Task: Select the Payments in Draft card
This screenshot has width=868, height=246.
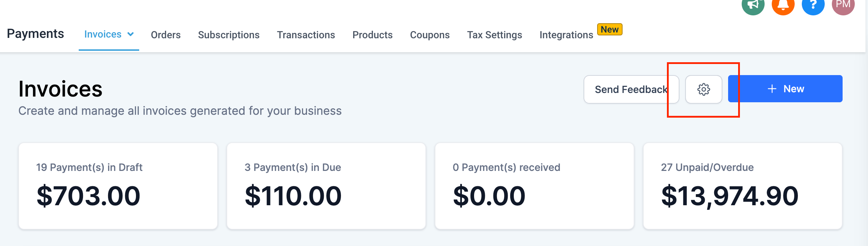Action: 118,186
